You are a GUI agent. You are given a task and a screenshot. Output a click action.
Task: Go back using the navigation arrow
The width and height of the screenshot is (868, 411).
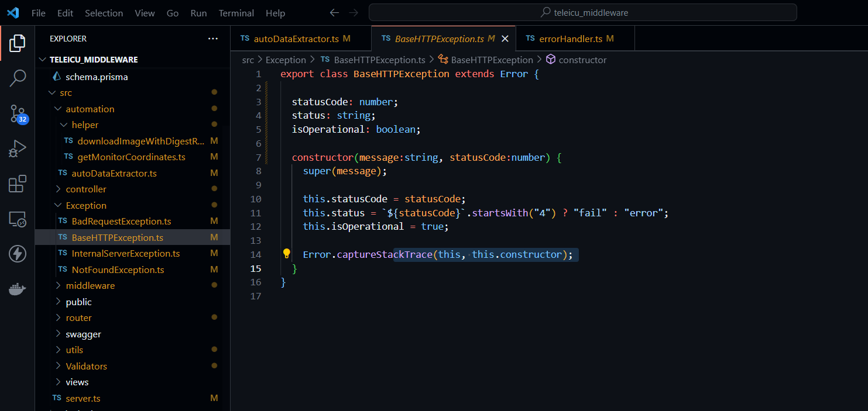click(x=334, y=13)
